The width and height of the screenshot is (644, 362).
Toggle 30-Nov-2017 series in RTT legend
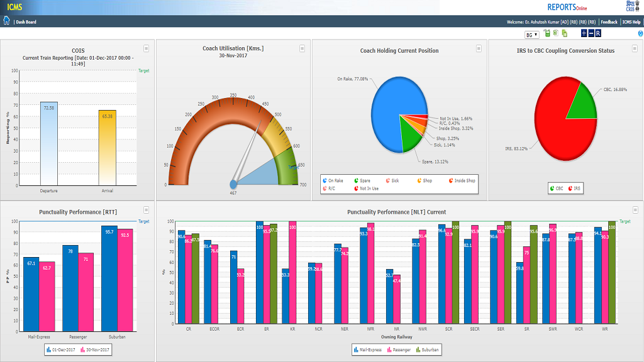click(95, 349)
